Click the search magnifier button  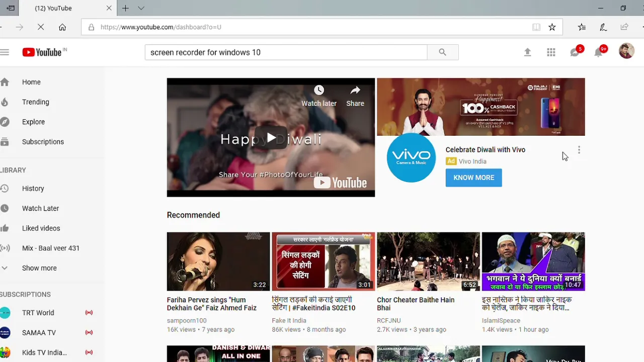[443, 52]
